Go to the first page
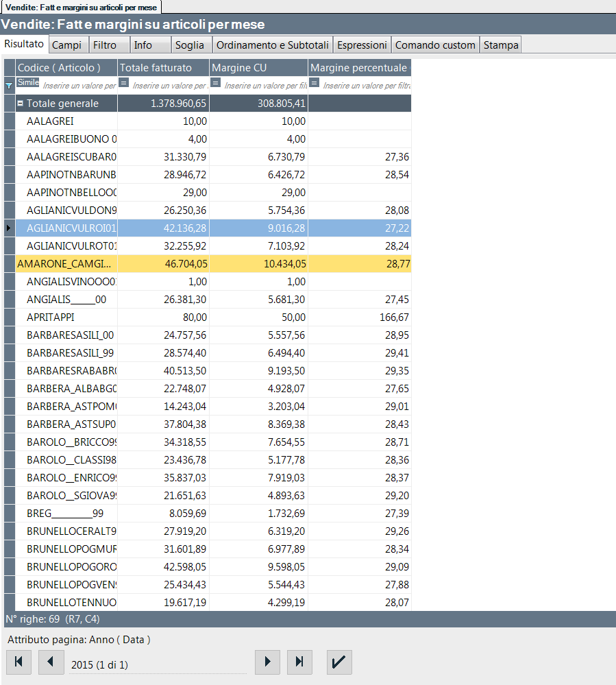The width and height of the screenshot is (616, 685). click(x=19, y=662)
